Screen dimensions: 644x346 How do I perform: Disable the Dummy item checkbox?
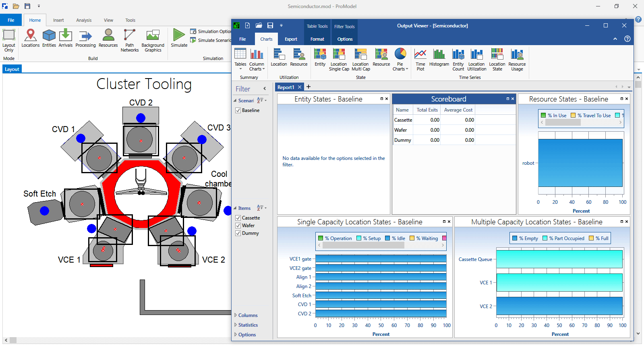click(238, 233)
